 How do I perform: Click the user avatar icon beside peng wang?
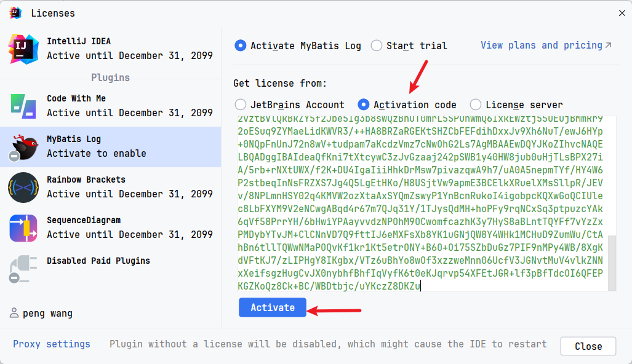[x=14, y=314]
